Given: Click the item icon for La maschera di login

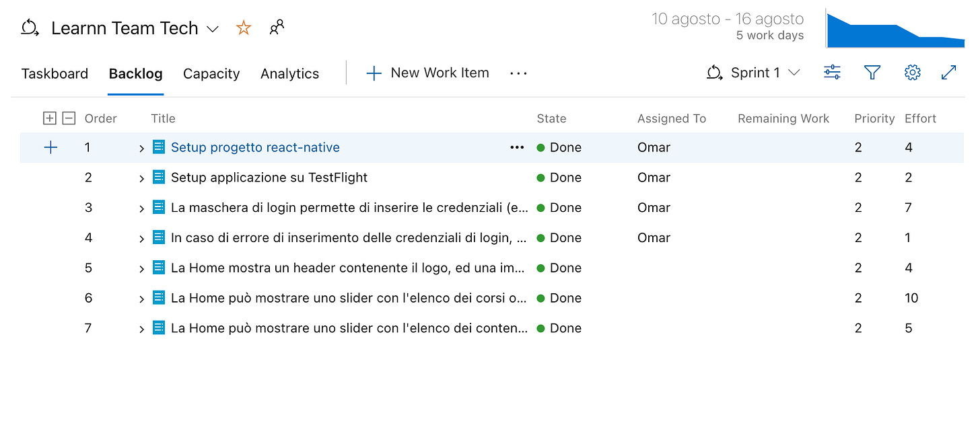Looking at the screenshot, I should [x=159, y=207].
